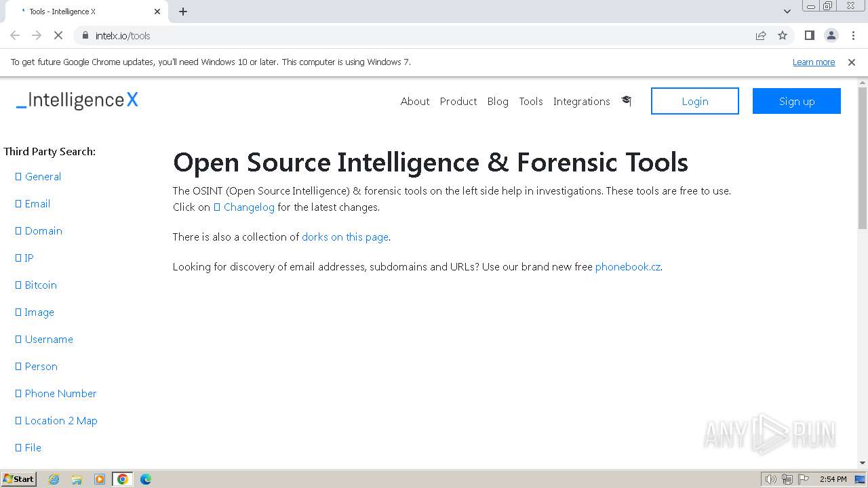Select Domain search tools
868x488 pixels.
[x=39, y=230]
